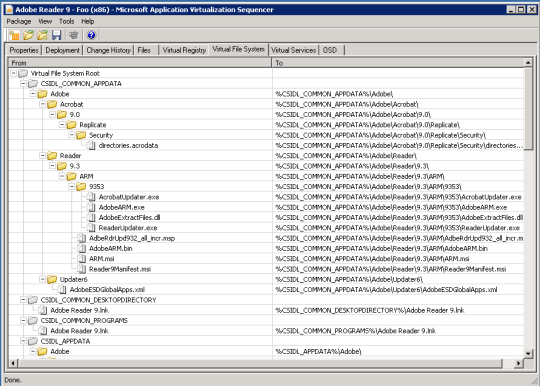Click the path '%CSIDL_COMMON_APPDATA%\Adobe\Updater6\'
This screenshot has width=540, height=386.
(x=349, y=279)
